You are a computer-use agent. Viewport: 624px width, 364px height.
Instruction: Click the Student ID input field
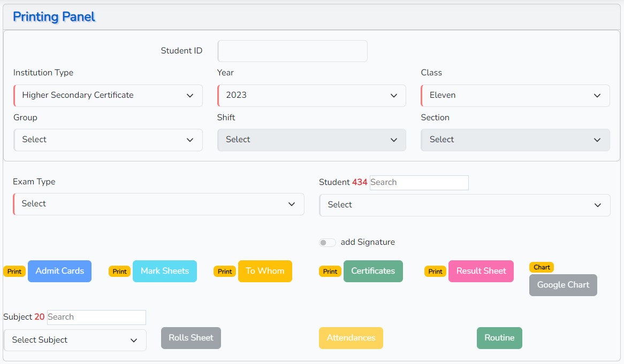[292, 51]
